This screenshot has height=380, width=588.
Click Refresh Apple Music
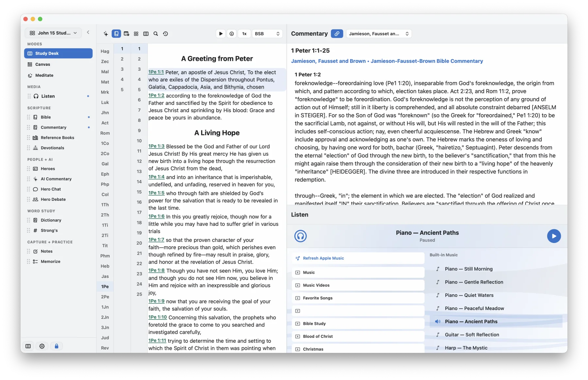pyautogui.click(x=358, y=258)
